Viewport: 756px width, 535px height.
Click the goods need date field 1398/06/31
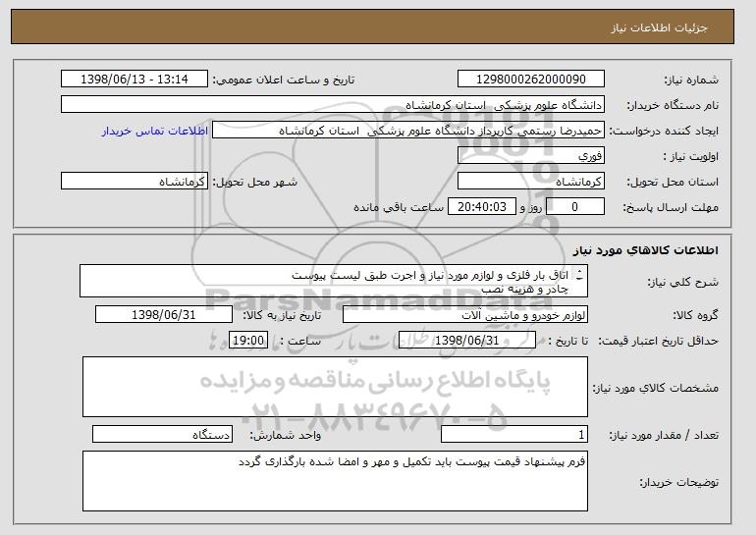(x=164, y=315)
